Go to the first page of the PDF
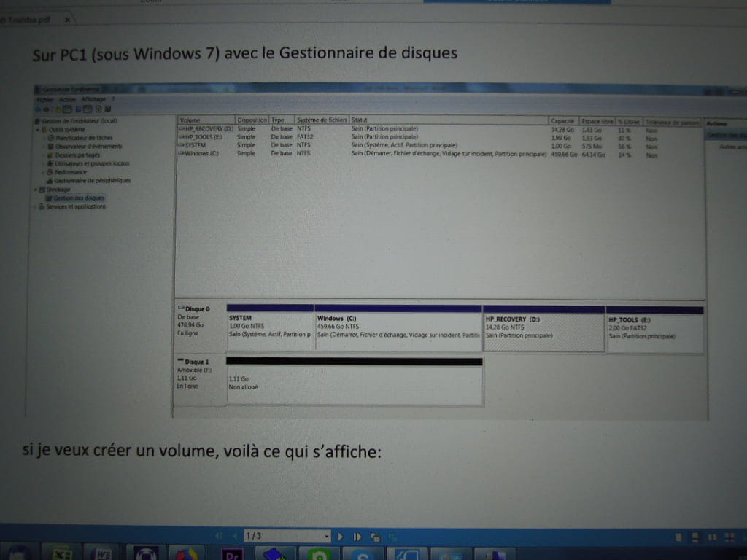 click(x=219, y=536)
